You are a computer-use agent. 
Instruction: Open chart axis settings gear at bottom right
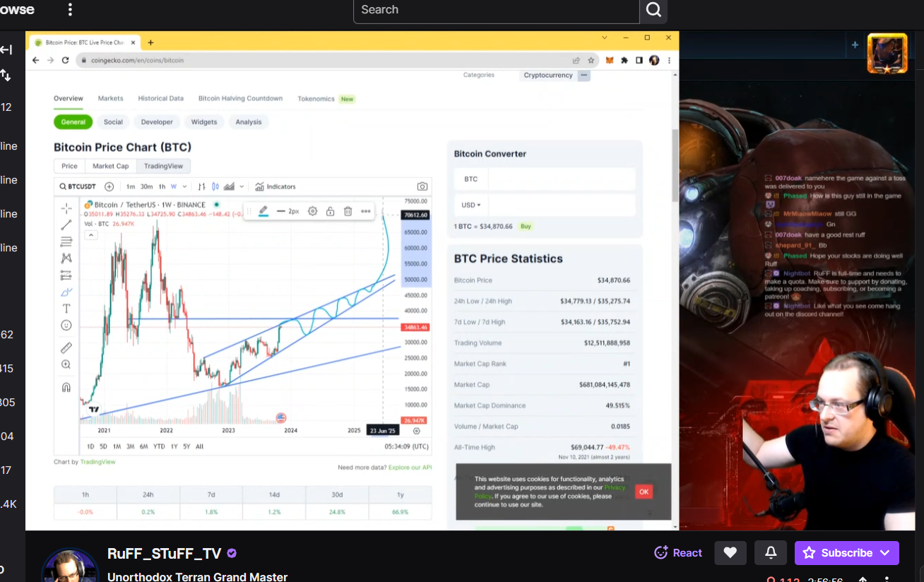417,431
